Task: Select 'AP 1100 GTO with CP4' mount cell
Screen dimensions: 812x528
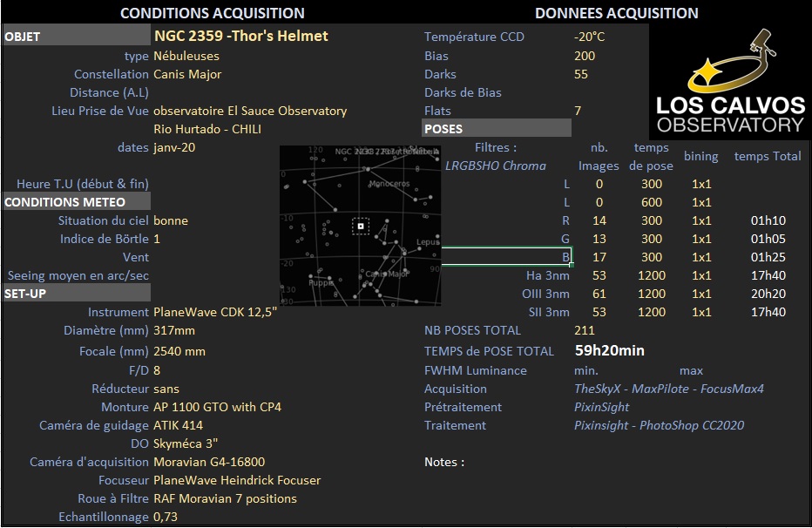Action: pos(218,407)
